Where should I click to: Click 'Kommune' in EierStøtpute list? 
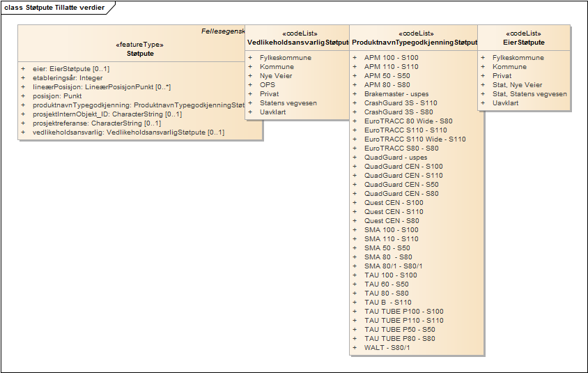[x=509, y=66]
